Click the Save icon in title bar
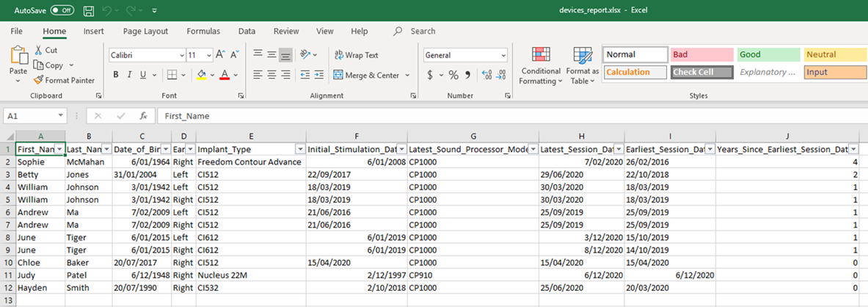 pos(89,11)
